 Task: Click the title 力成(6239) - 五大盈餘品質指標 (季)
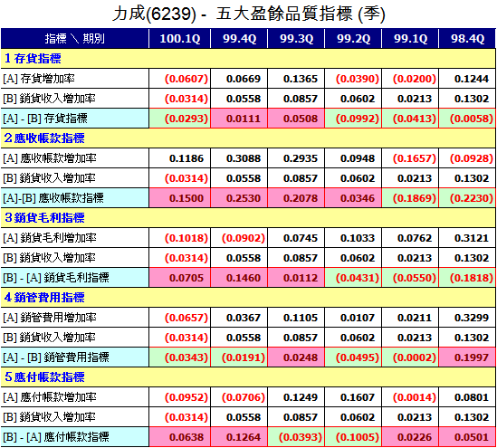click(249, 14)
